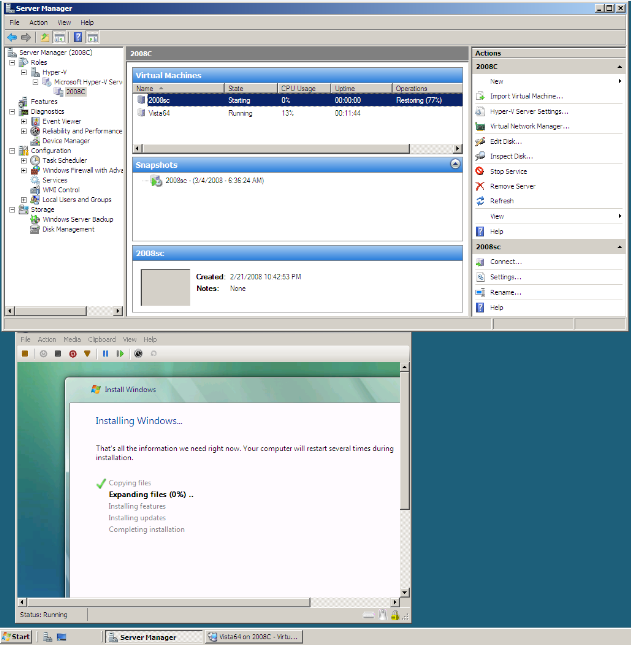Expand Local Users and Groups node
Screen dimensions: 631x645
pos(24,200)
